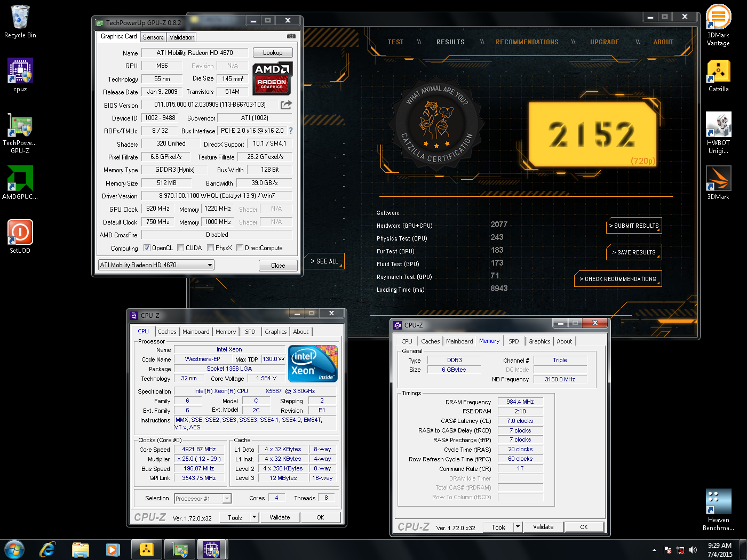
Task: Select the RECOMMENDATIONS menu in Catzilla
Action: coord(527,42)
